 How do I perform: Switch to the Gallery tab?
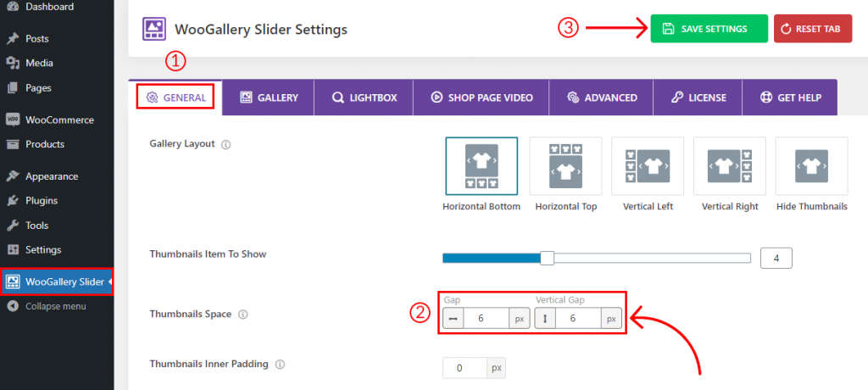pyautogui.click(x=269, y=97)
